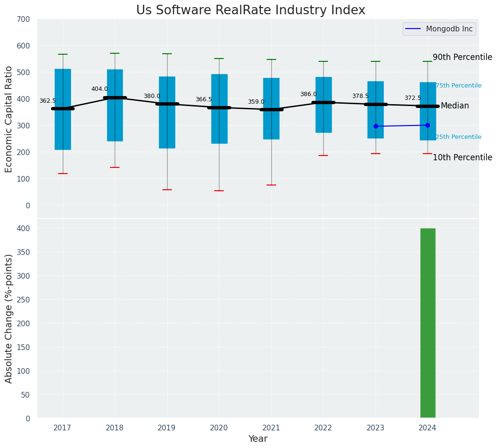Click the 2018 green 90th percentile cap
This screenshot has height=448, width=497.
pos(115,53)
